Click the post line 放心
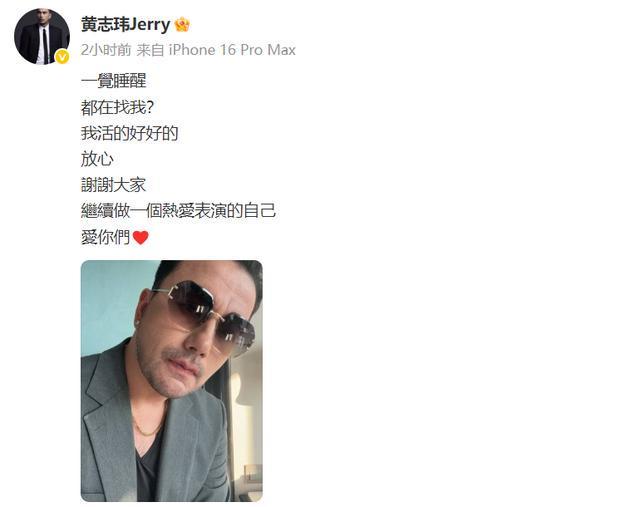 97,159
